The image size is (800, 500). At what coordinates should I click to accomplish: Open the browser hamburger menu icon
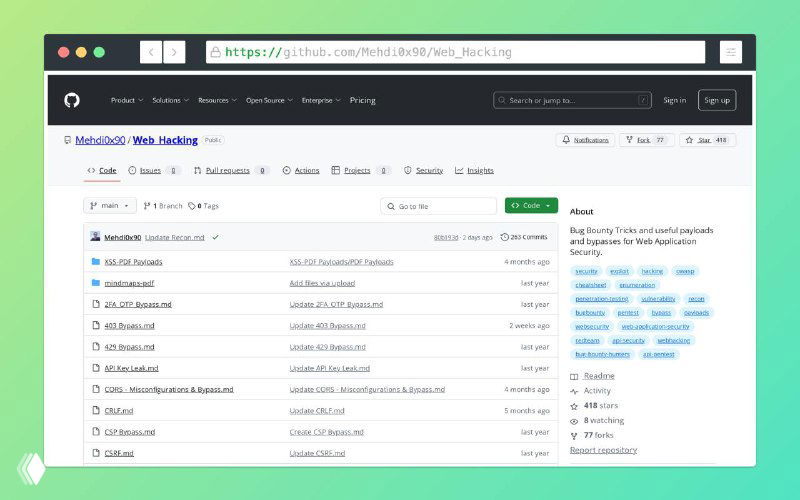click(x=731, y=52)
